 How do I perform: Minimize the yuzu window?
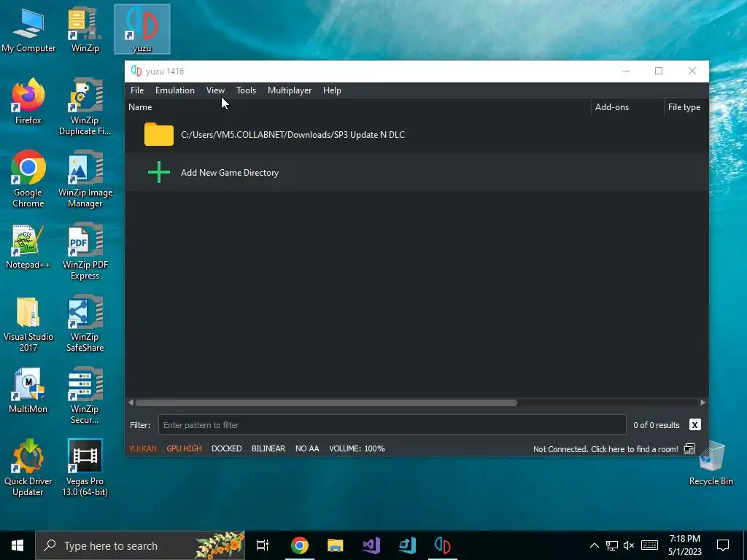tap(626, 71)
